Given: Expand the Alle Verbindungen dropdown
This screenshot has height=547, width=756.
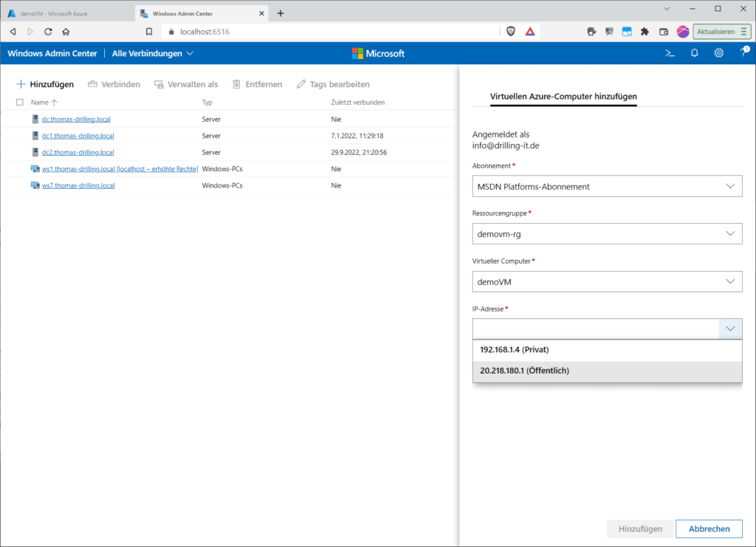Looking at the screenshot, I should point(153,53).
